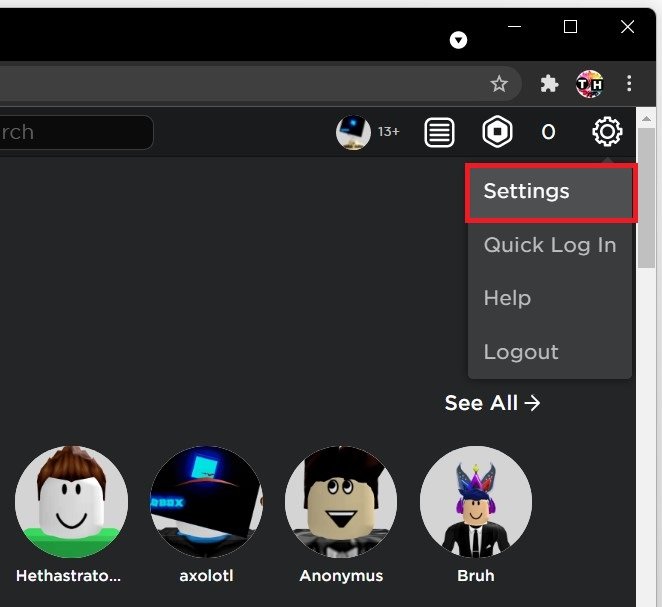The width and height of the screenshot is (662, 607).
Task: Click the Bruh name label
Action: (476, 576)
